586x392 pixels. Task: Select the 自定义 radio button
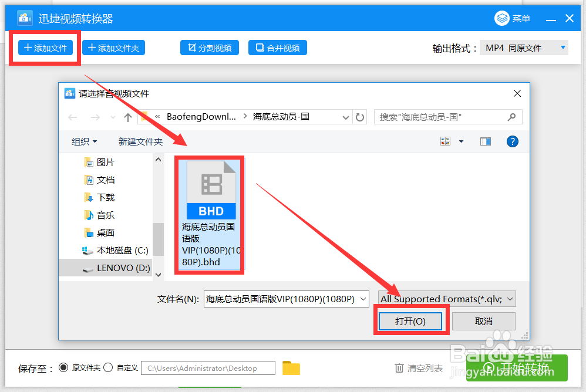click(107, 368)
